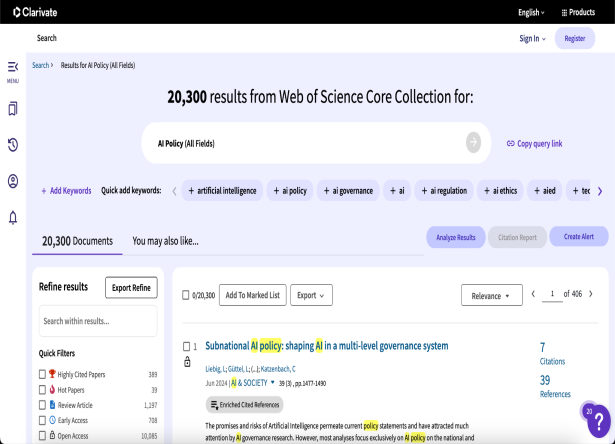
Task: Open the Products menu
Action: pyautogui.click(x=581, y=12)
